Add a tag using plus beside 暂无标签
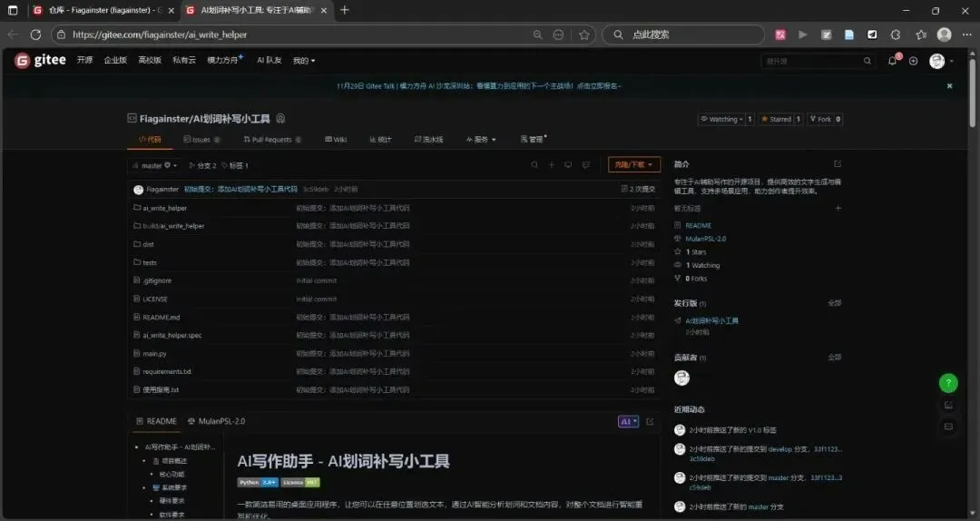 pyautogui.click(x=838, y=208)
